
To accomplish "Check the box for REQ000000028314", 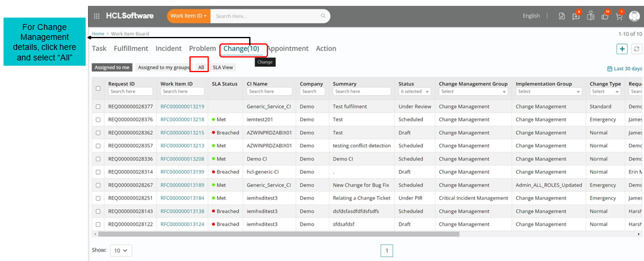I will tap(98, 172).
